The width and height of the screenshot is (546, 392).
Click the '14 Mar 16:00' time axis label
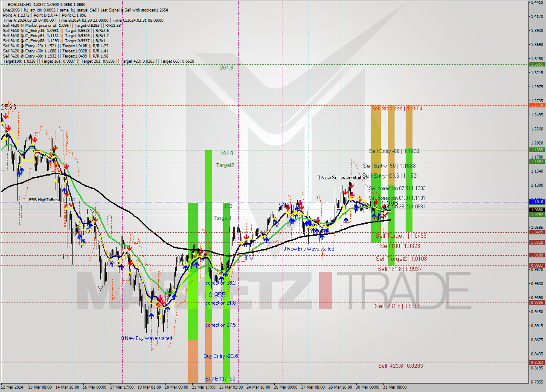[x=68, y=387]
